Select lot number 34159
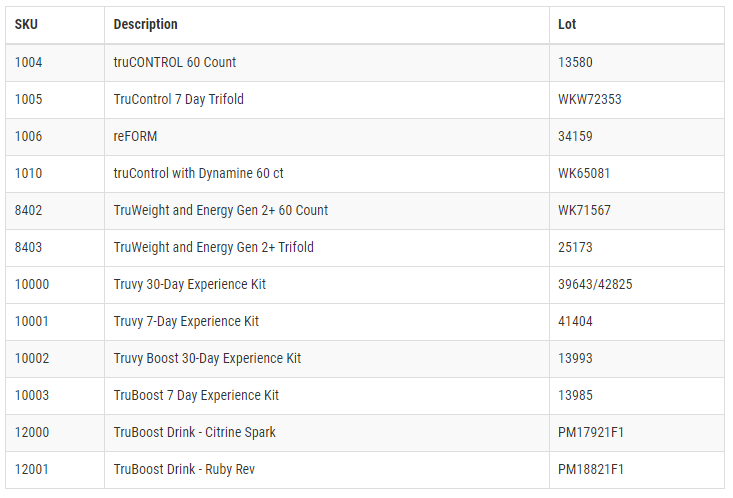 click(575, 136)
